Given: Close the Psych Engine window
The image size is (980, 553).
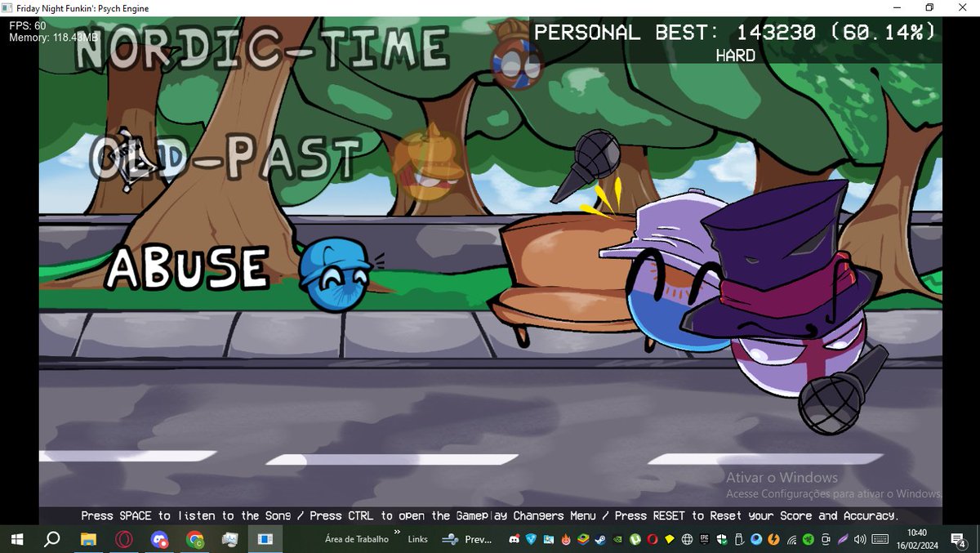Looking at the screenshot, I should [962, 8].
